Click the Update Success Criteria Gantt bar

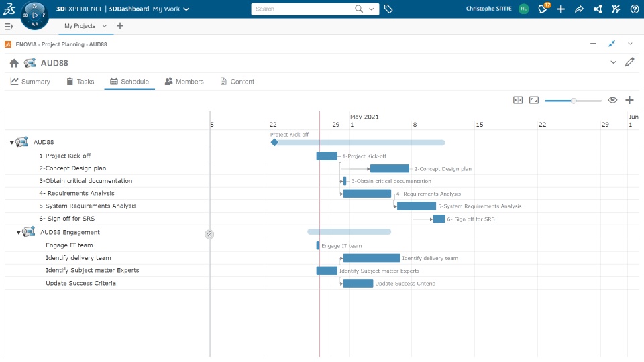[358, 283]
